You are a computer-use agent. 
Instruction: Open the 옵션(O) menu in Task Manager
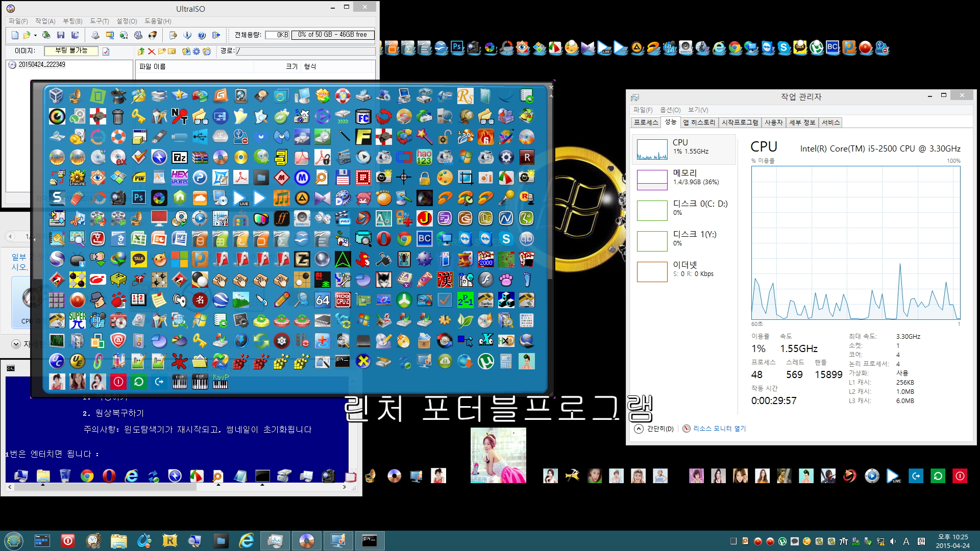click(x=670, y=110)
